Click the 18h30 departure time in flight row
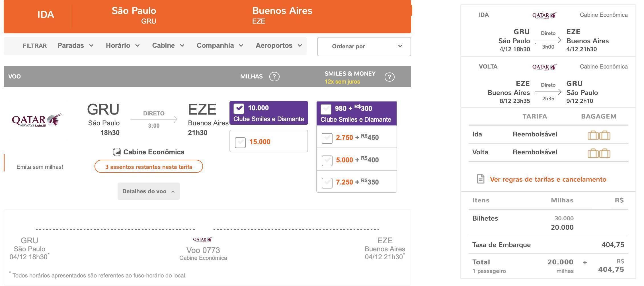644x286 pixels. [110, 133]
